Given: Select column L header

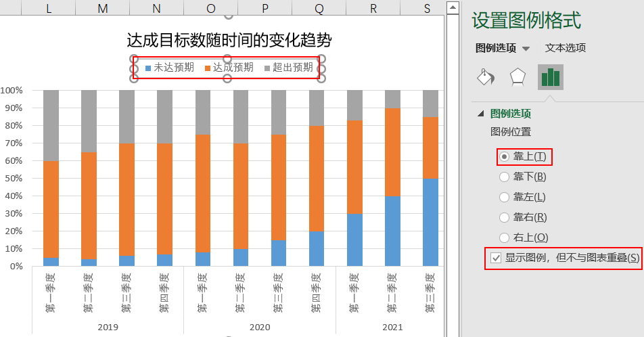Looking at the screenshot, I should (x=49, y=8).
